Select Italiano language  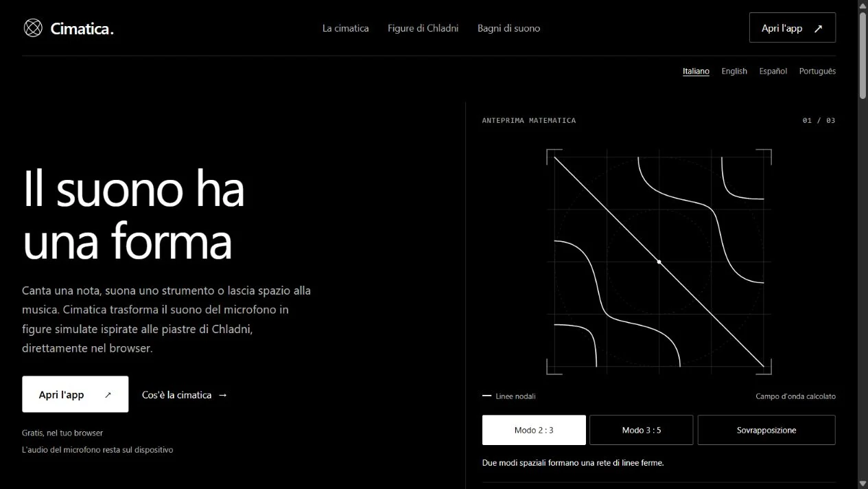[x=696, y=71]
